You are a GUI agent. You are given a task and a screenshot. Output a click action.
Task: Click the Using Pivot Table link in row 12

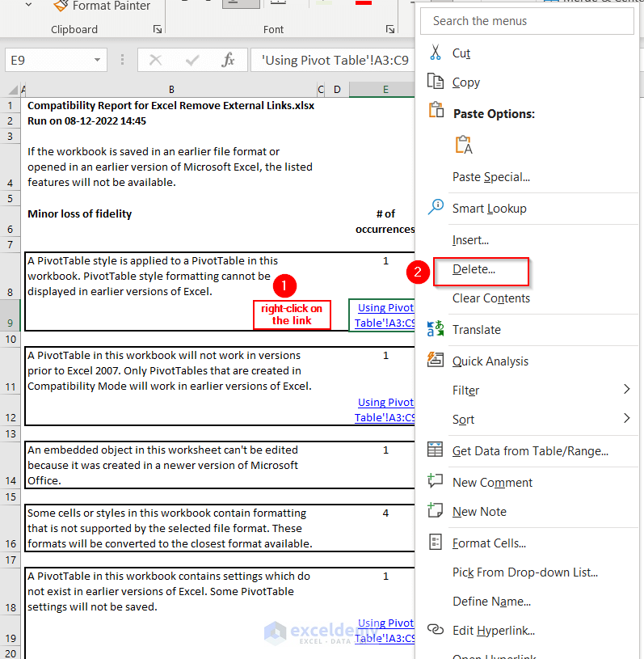tap(385, 410)
